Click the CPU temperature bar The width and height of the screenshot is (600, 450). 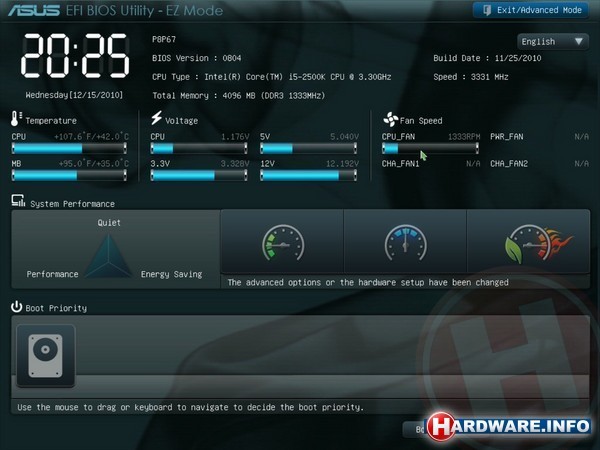tap(69, 148)
